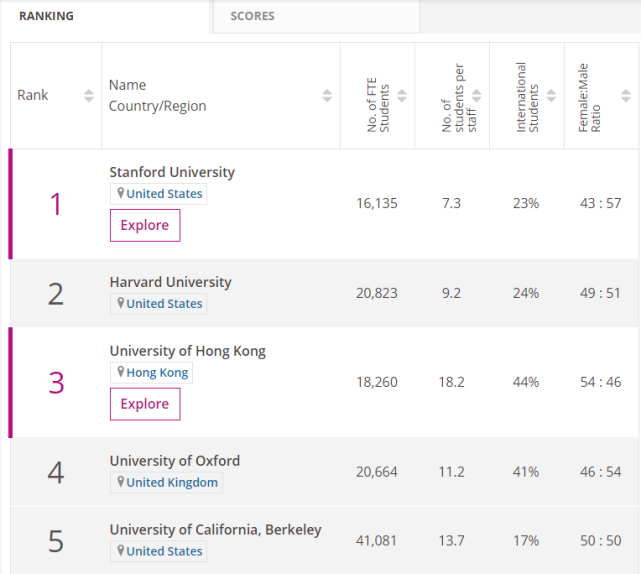The image size is (641, 574).
Task: Open Harvard University link
Action: (170, 282)
